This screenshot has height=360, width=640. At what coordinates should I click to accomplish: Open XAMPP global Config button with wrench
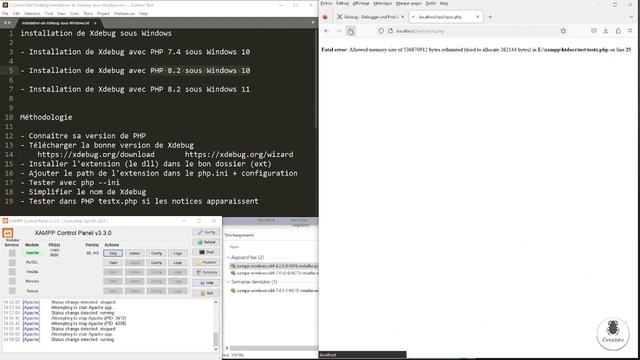(x=207, y=232)
